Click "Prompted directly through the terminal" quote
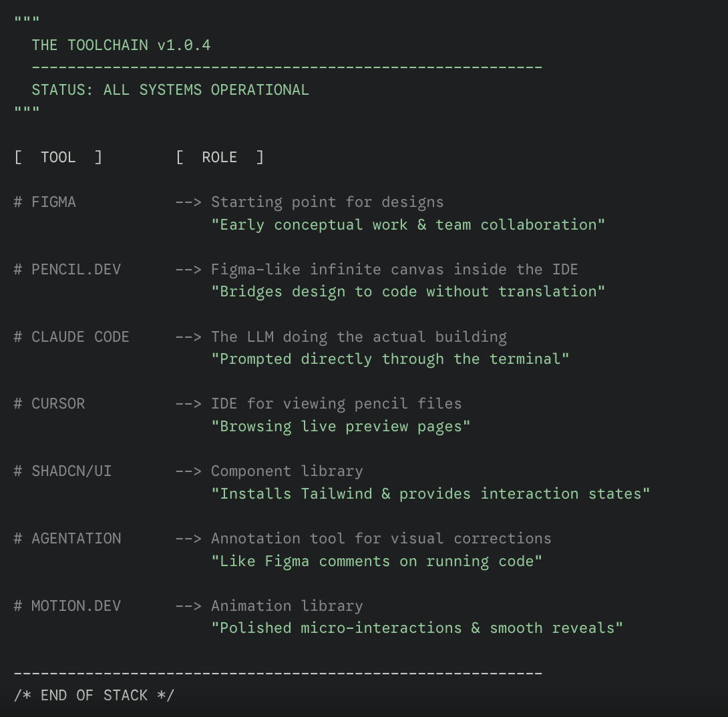728x717 pixels. point(390,359)
